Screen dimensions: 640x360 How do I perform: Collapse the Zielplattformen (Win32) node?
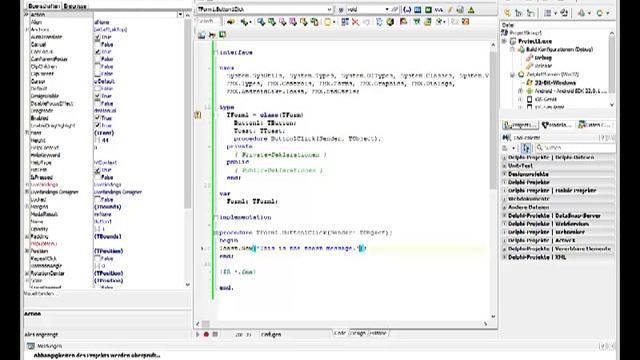pos(513,74)
